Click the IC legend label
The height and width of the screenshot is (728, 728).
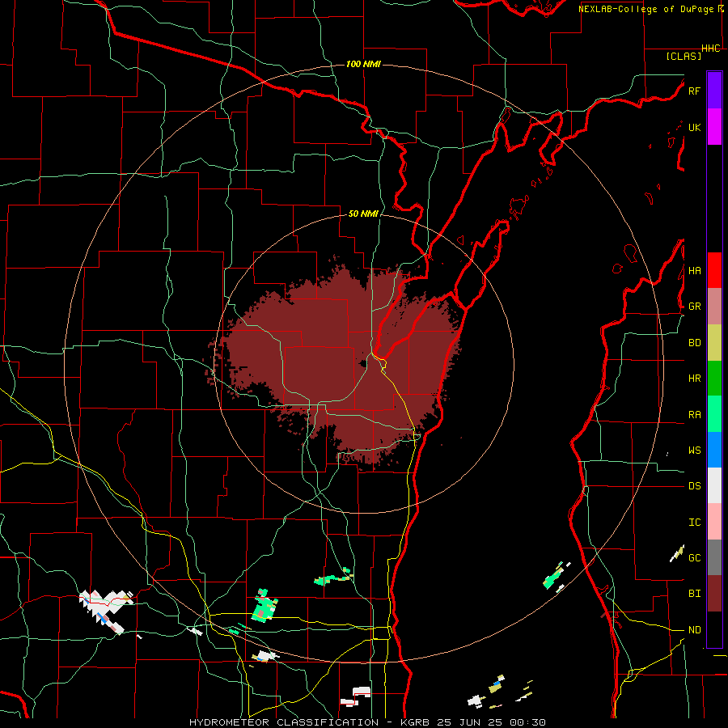pos(694,523)
